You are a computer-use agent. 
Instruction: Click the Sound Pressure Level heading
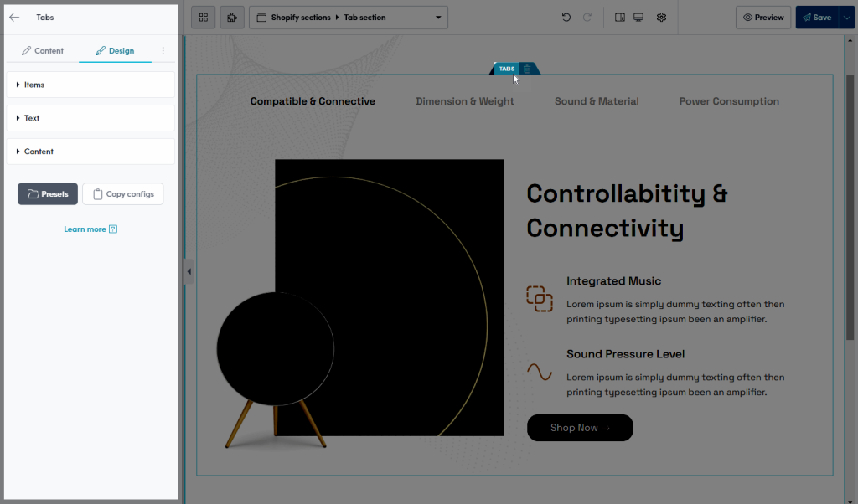coord(625,354)
